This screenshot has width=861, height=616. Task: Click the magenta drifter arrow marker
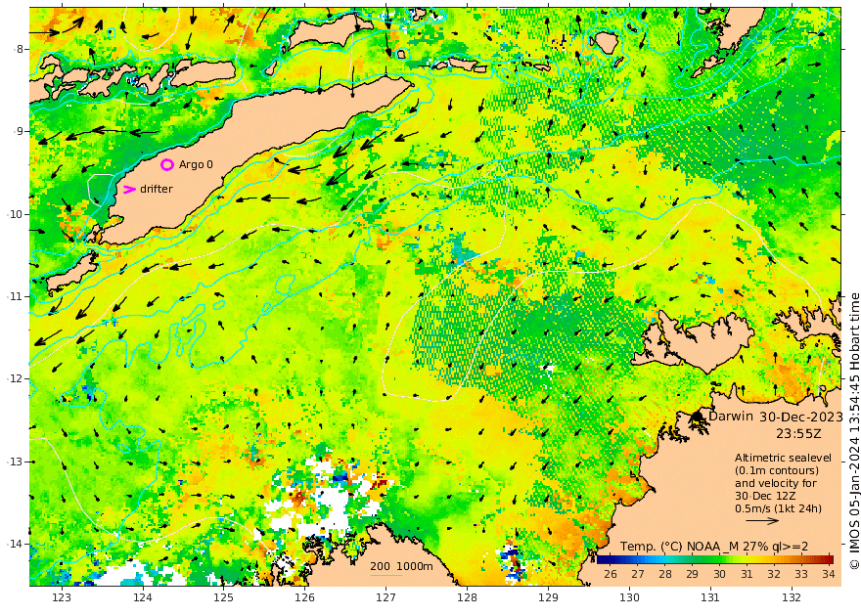(x=129, y=190)
